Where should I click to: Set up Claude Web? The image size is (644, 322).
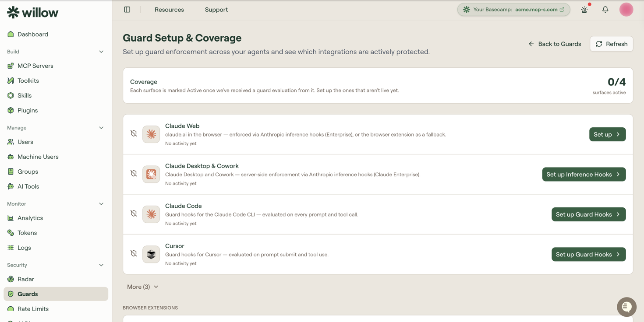tap(607, 134)
